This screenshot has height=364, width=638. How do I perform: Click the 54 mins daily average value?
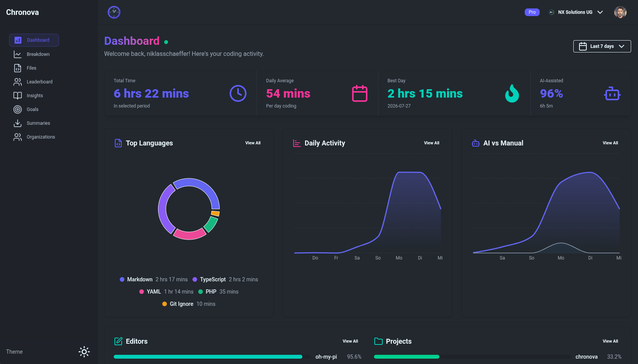tap(288, 93)
